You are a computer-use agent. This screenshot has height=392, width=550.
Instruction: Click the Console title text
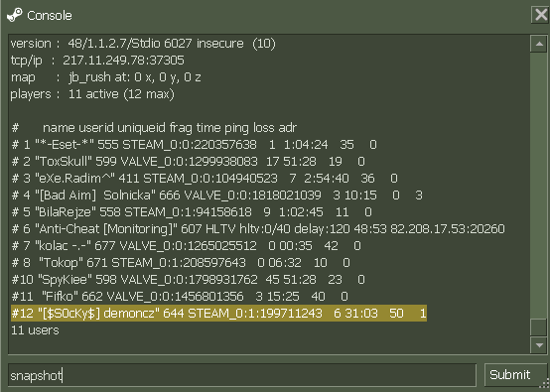tap(50, 16)
